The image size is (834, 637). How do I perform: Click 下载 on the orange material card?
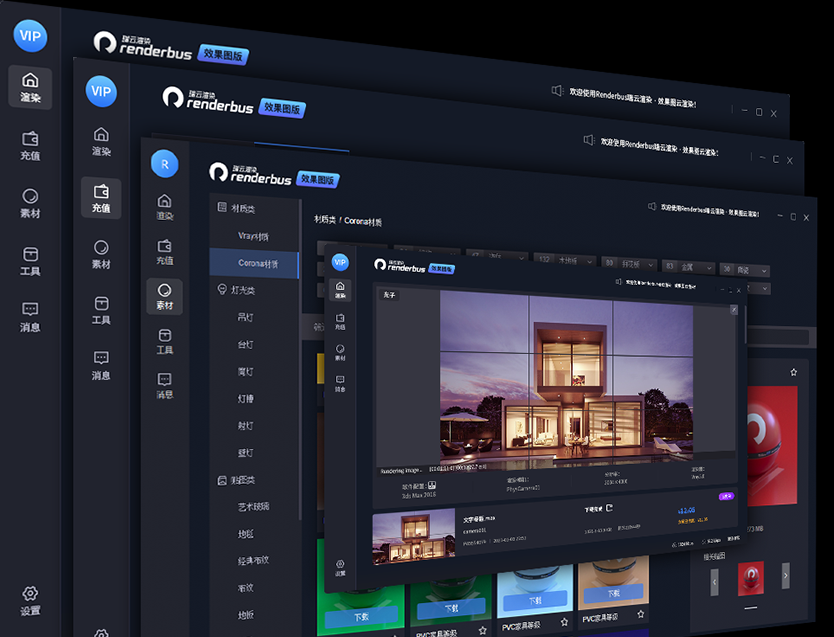click(x=613, y=593)
